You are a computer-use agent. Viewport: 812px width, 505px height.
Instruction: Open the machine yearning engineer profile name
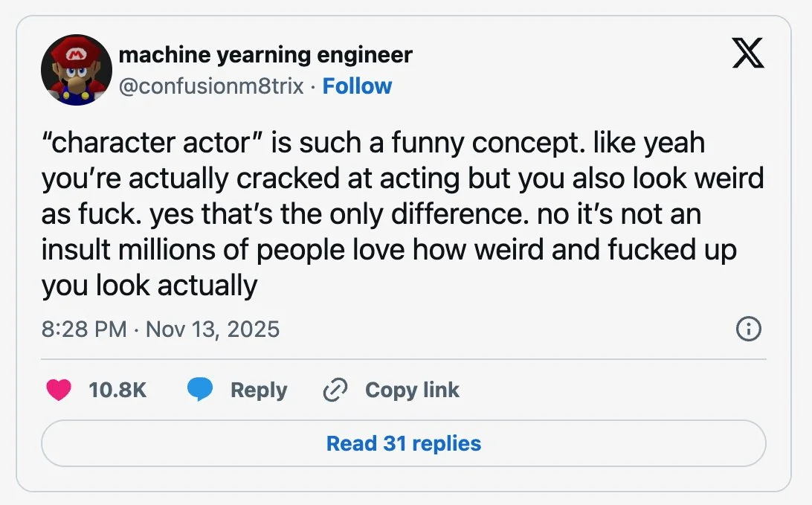265,54
